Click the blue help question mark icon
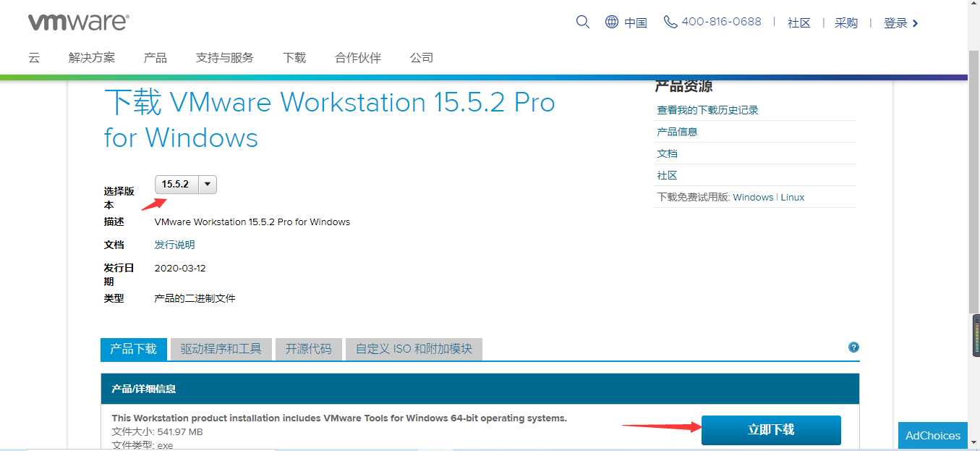 coord(853,347)
